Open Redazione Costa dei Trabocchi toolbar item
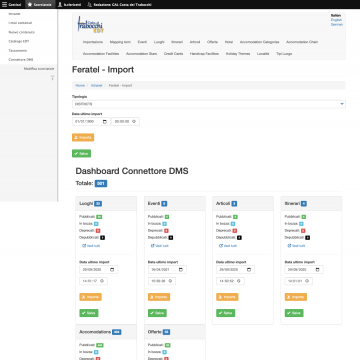This screenshot has height=360, width=360. [119, 4]
